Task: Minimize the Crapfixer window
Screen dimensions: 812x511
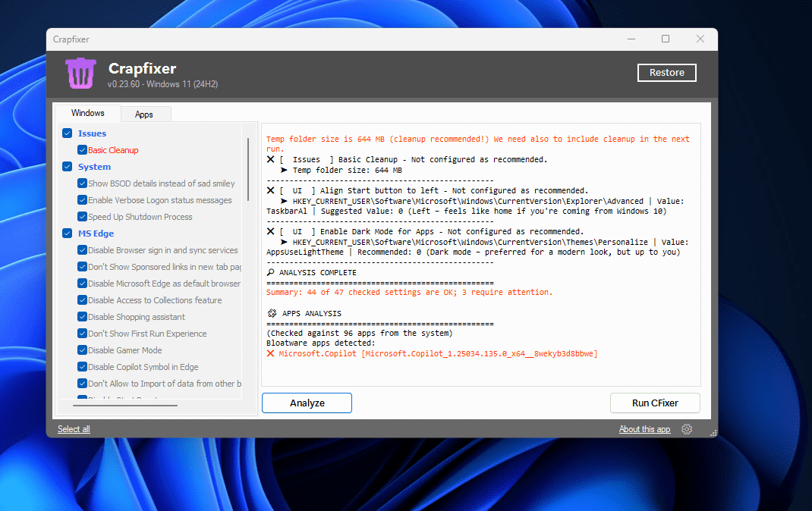Action: coord(631,39)
